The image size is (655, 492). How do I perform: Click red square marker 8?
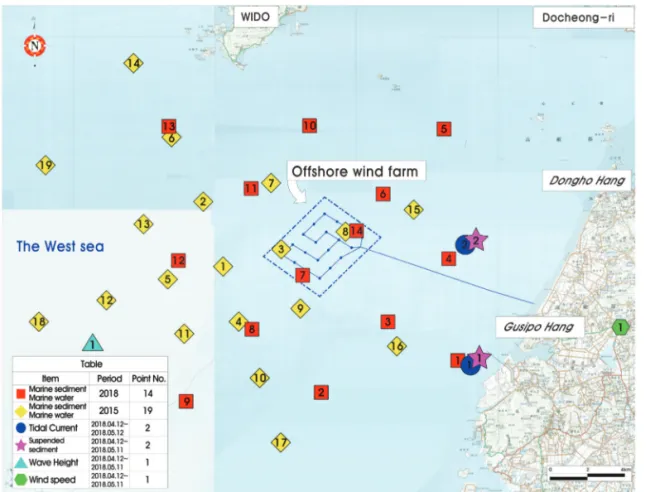(x=252, y=329)
